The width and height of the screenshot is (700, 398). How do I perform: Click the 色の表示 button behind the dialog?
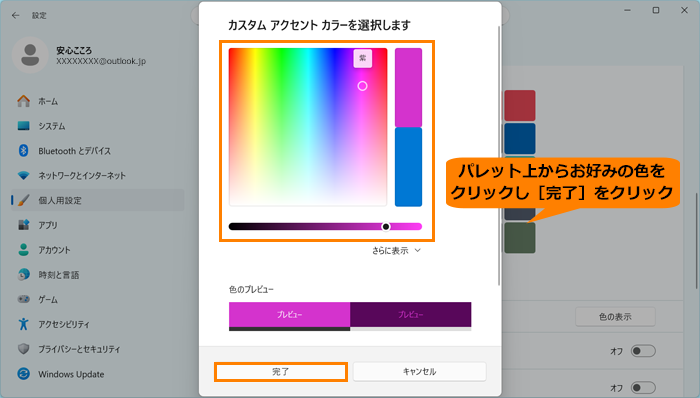615,317
